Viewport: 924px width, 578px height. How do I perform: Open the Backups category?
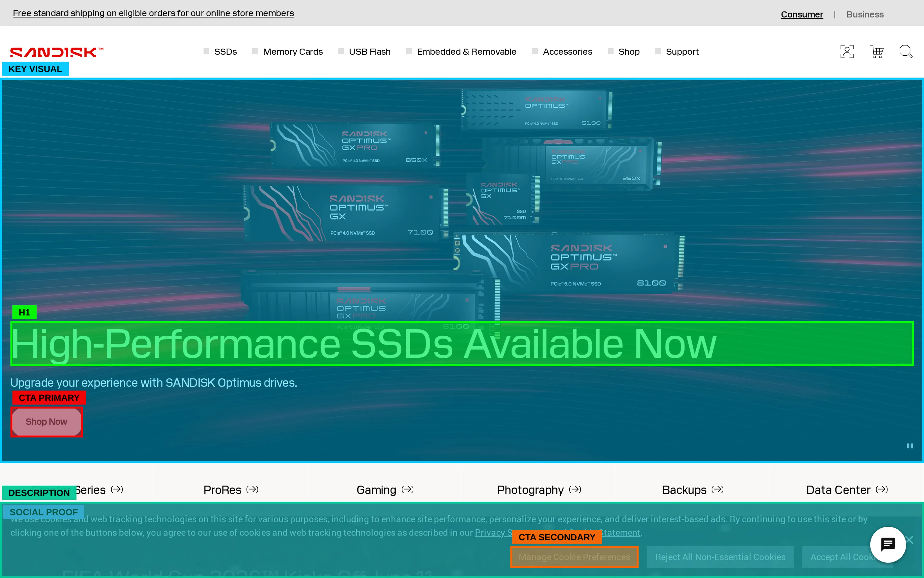click(x=693, y=490)
